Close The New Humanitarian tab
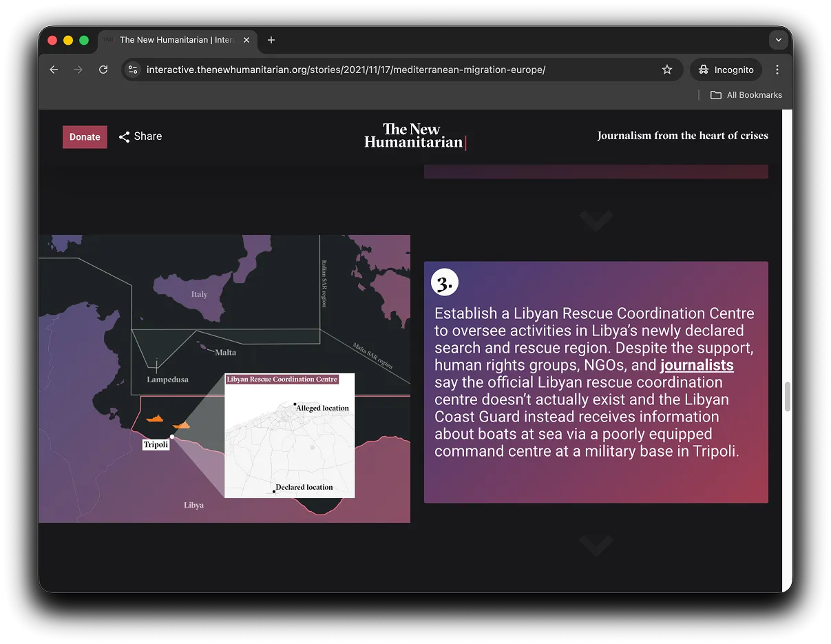 246,40
